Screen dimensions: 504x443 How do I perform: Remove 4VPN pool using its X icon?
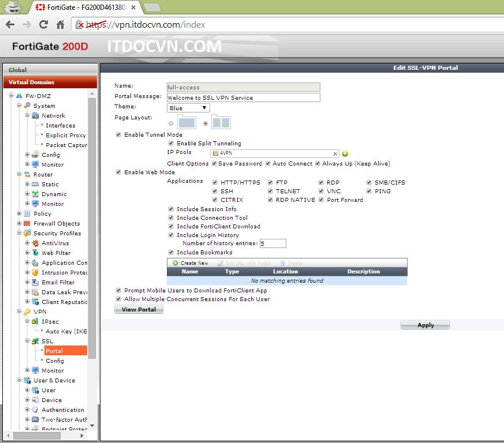[x=335, y=153]
